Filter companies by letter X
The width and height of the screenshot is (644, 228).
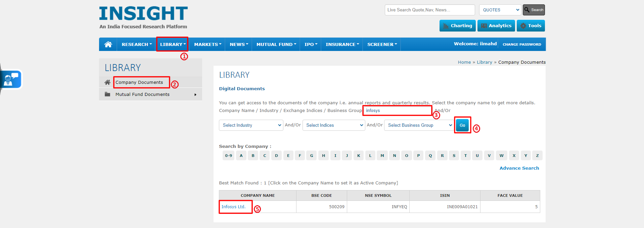coord(514,156)
